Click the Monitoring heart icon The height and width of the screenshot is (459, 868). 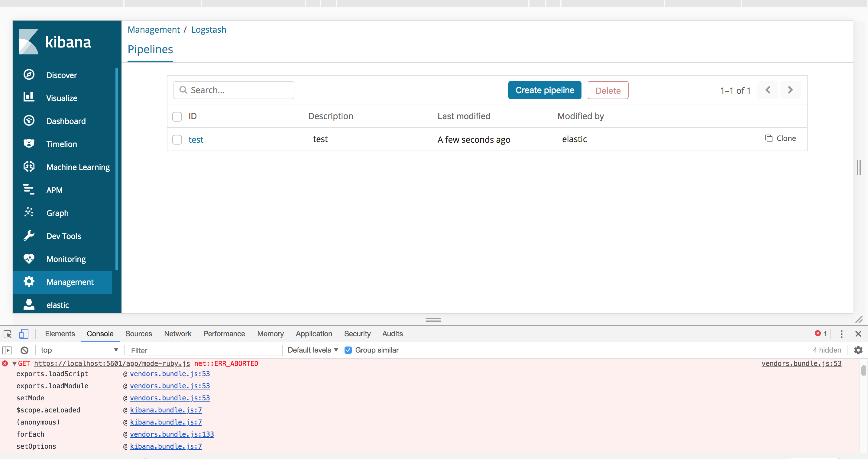tap(29, 259)
